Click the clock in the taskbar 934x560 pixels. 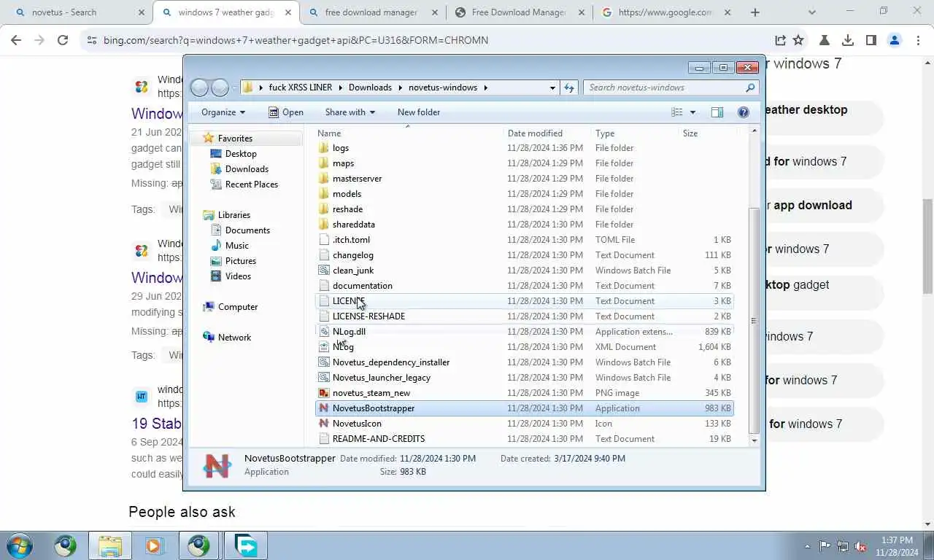coord(897,546)
